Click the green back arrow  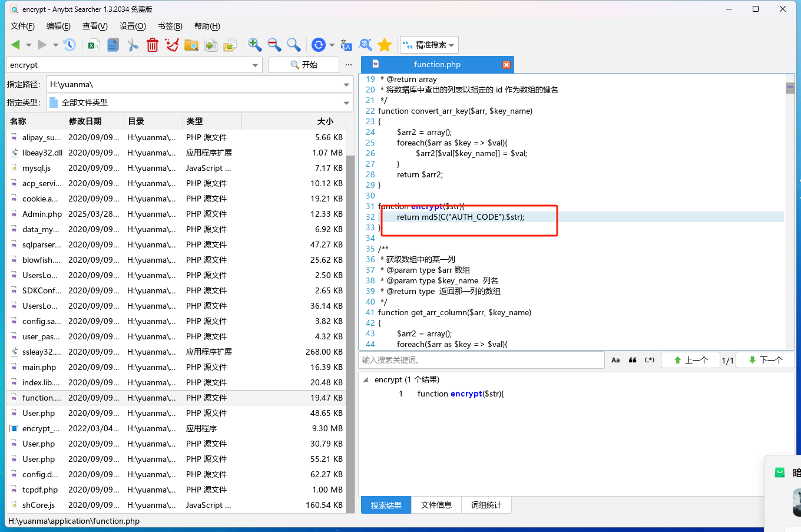15,45
